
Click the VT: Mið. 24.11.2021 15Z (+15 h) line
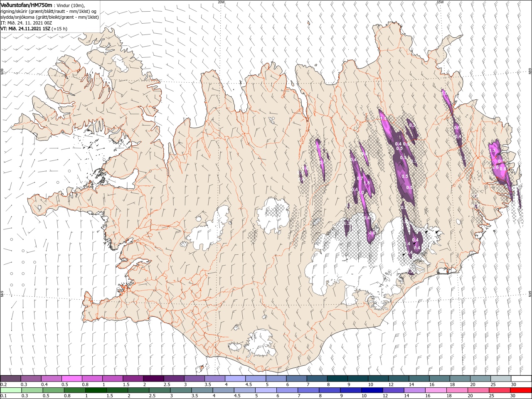pyautogui.click(x=34, y=29)
